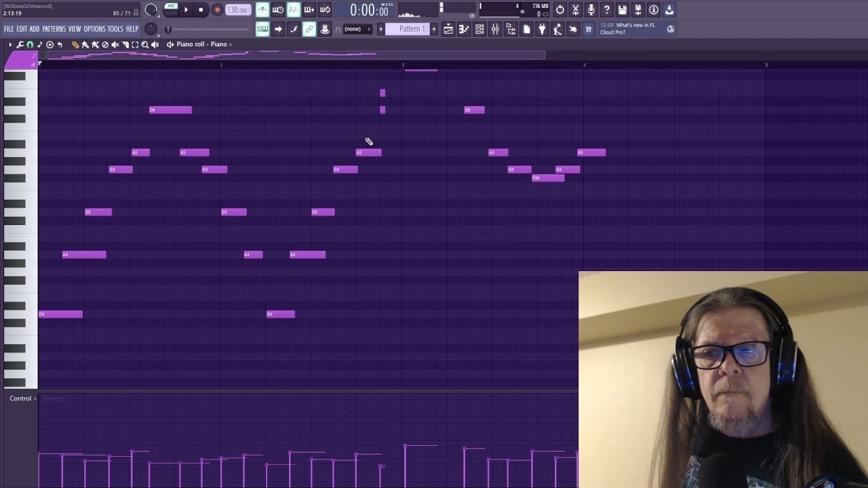This screenshot has height=488, width=868.
Task: Open the OPTIONS menu
Action: coord(95,29)
